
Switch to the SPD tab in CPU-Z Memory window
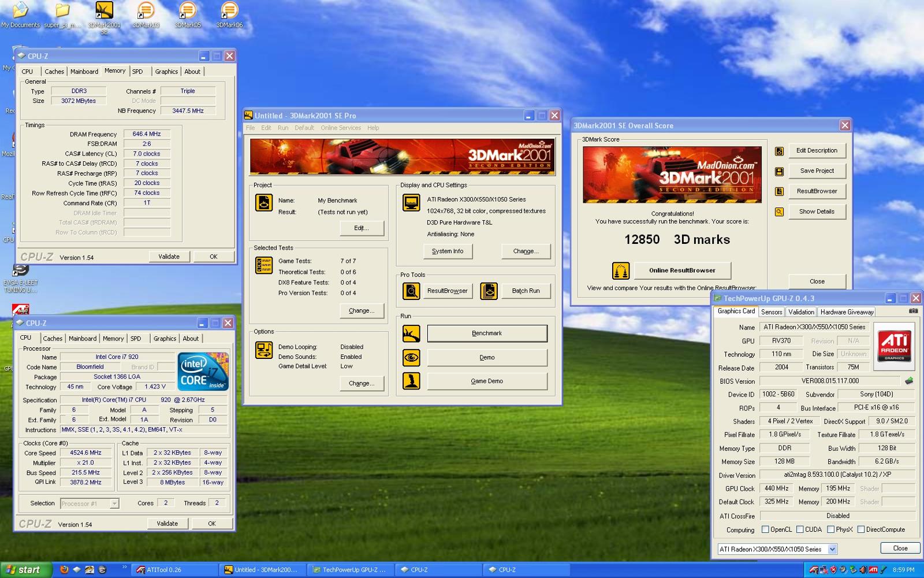pos(137,72)
